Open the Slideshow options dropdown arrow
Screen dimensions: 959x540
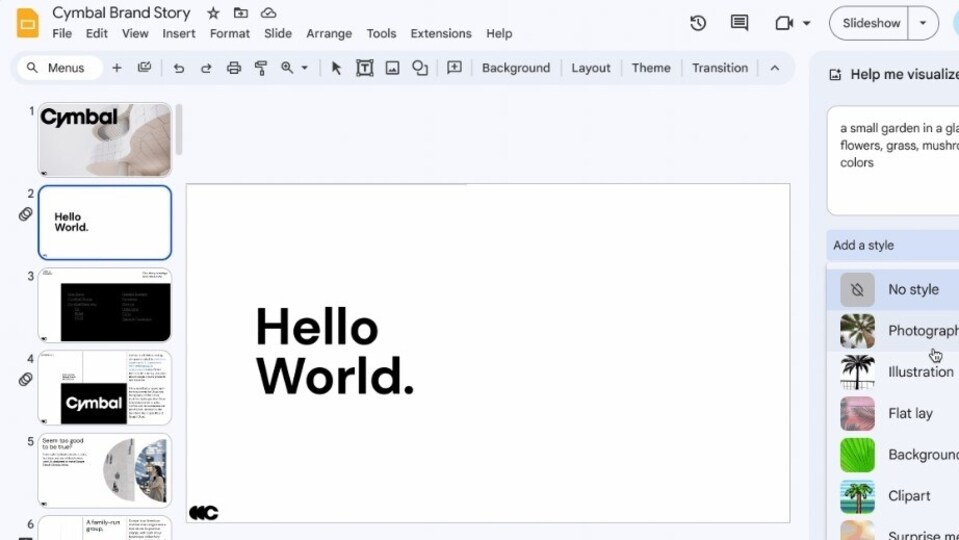click(923, 23)
